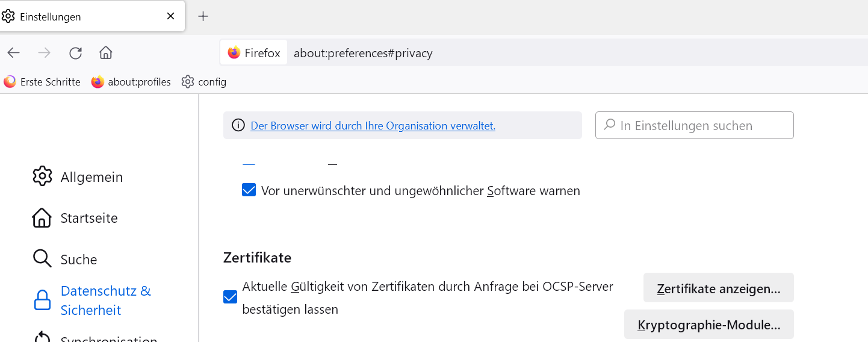Viewport: 868px width, 342px height.
Task: Open Kryptographie-Module dialog
Action: [x=708, y=325]
